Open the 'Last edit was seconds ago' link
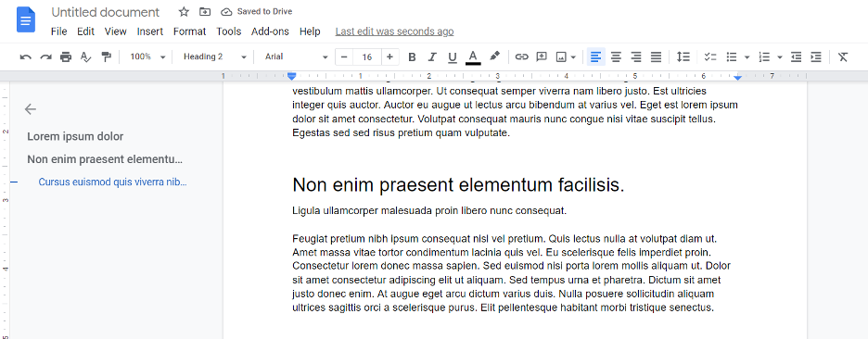This screenshot has width=868, height=339. (x=395, y=31)
